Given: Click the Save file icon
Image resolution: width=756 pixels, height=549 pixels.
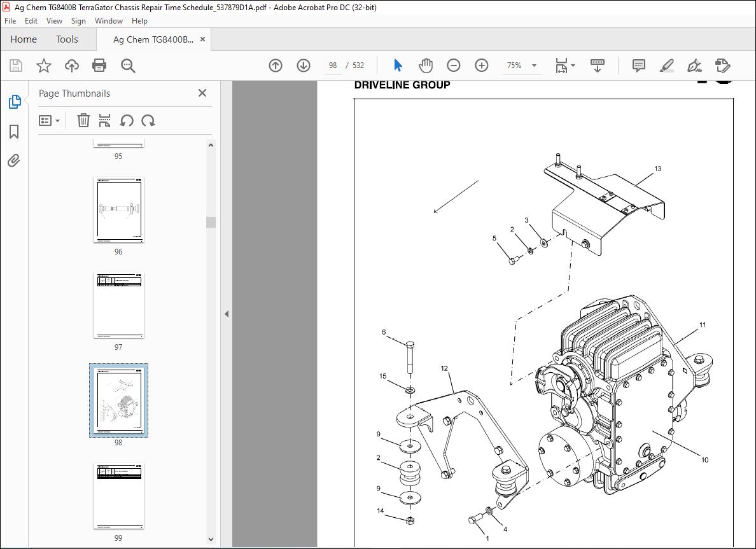Looking at the screenshot, I should (x=16, y=66).
